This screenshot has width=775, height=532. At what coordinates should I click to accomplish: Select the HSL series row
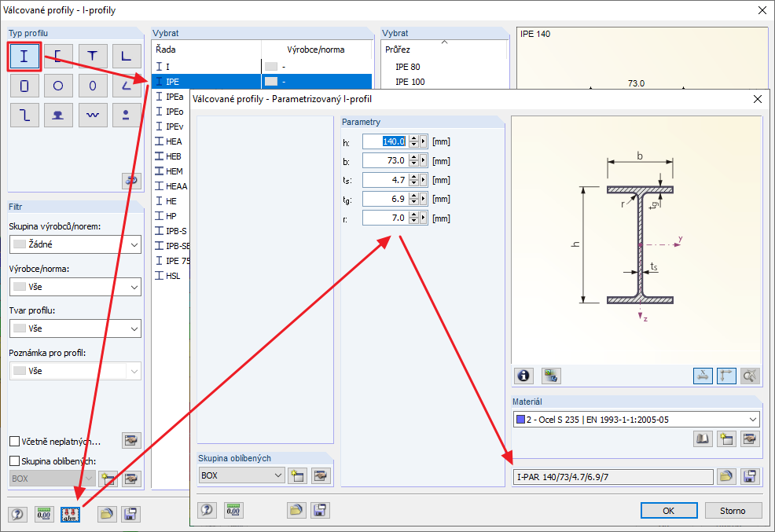(172, 276)
